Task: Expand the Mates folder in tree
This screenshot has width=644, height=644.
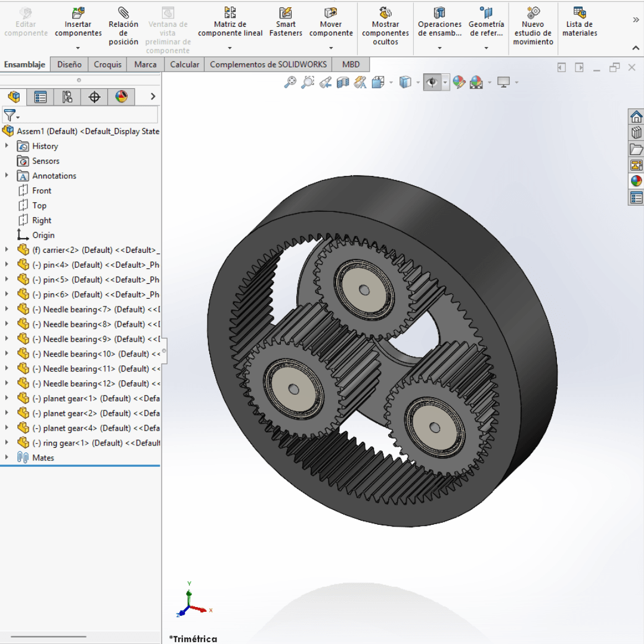Action: coord(7,458)
